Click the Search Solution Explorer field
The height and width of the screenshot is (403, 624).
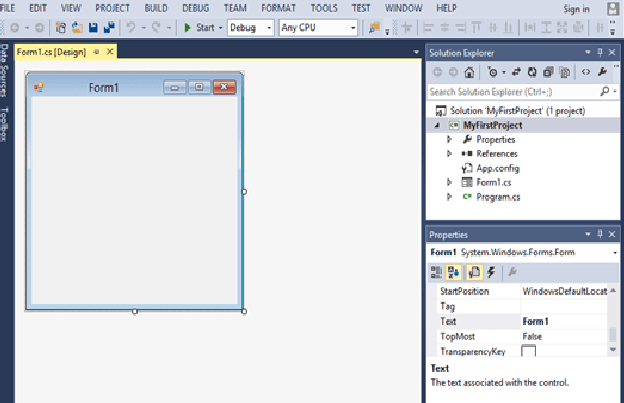[x=510, y=91]
